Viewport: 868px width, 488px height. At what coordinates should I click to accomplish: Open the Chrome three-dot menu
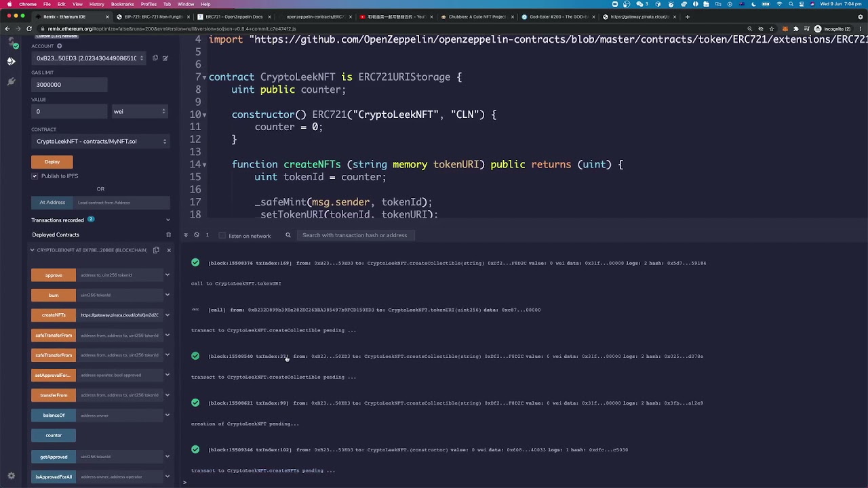(861, 28)
